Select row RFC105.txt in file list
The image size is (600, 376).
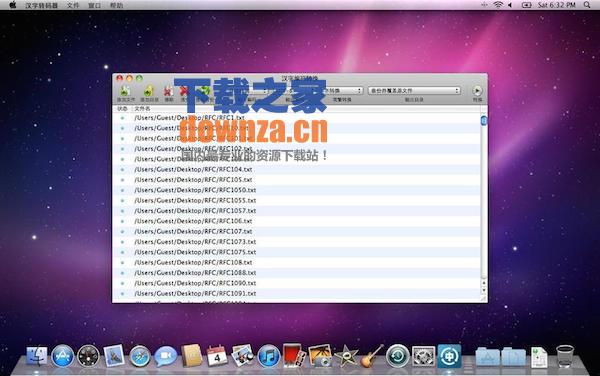pyautogui.click(x=297, y=180)
